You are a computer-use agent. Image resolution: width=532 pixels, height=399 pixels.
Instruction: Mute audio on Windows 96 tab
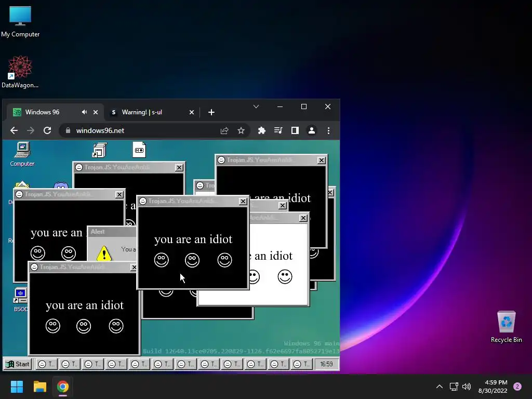(x=84, y=112)
